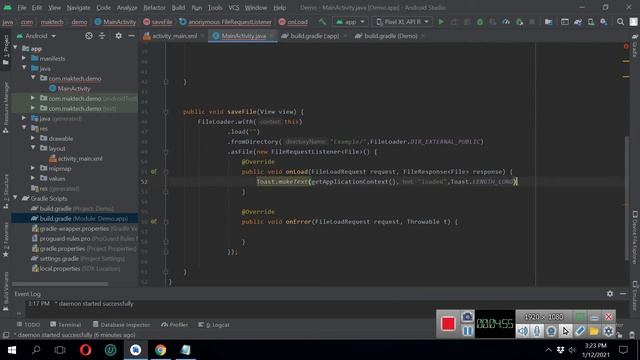The image size is (640, 360).
Task: Collapse the res folder node
Action: click(24, 128)
